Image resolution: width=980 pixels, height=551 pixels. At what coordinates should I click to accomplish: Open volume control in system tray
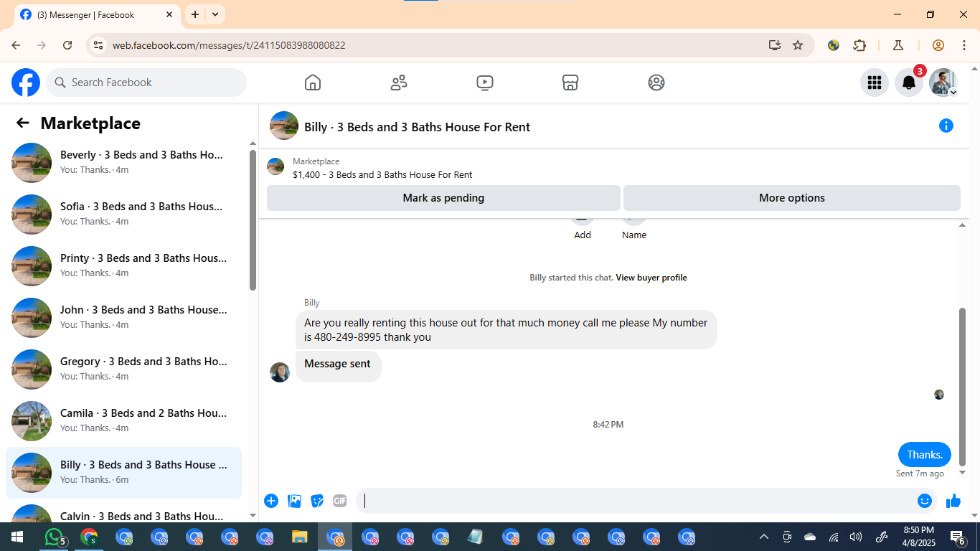tap(856, 537)
